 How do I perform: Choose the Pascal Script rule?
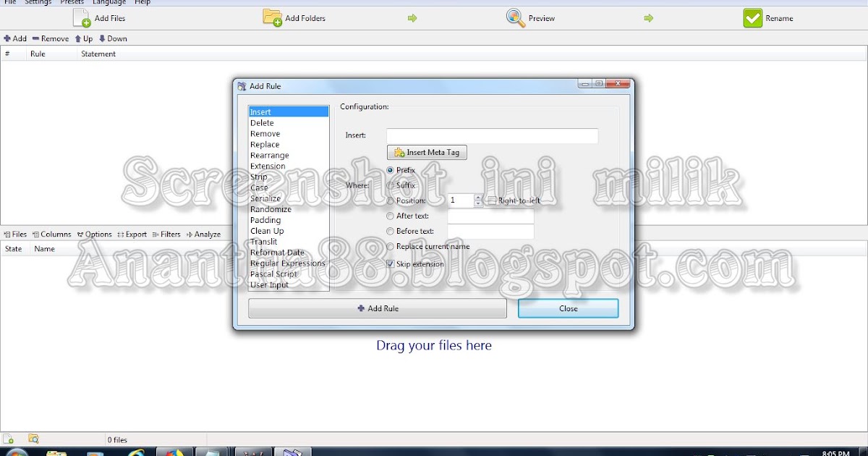click(x=273, y=274)
